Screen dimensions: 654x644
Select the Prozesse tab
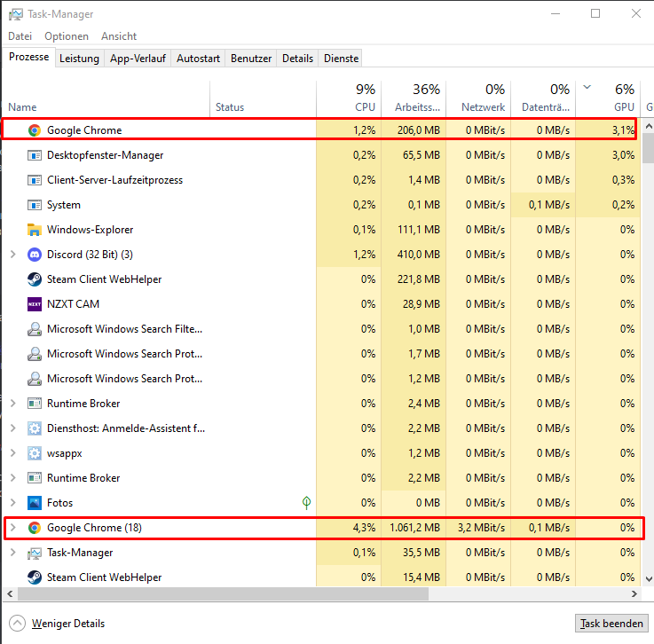pos(28,57)
